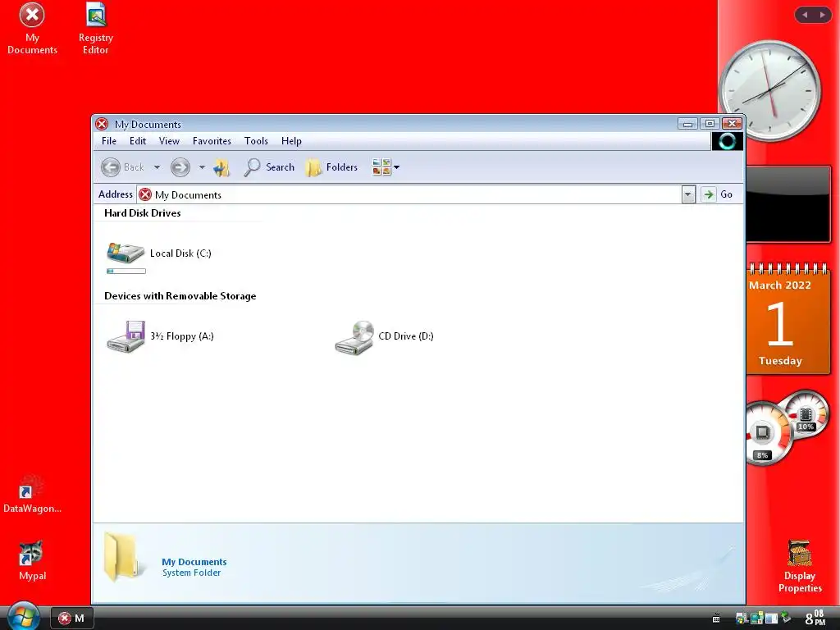
Task: Open the Views dropdown arrow
Action: coord(397,167)
